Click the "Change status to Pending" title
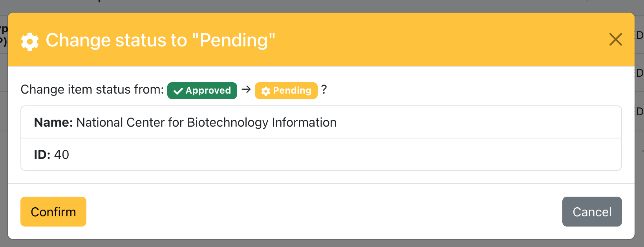644x247 pixels. (160, 40)
